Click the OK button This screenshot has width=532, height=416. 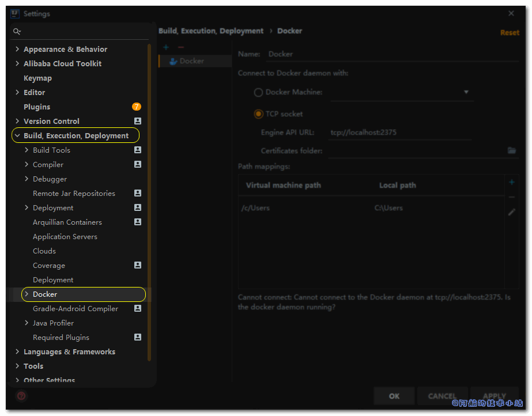(x=394, y=396)
